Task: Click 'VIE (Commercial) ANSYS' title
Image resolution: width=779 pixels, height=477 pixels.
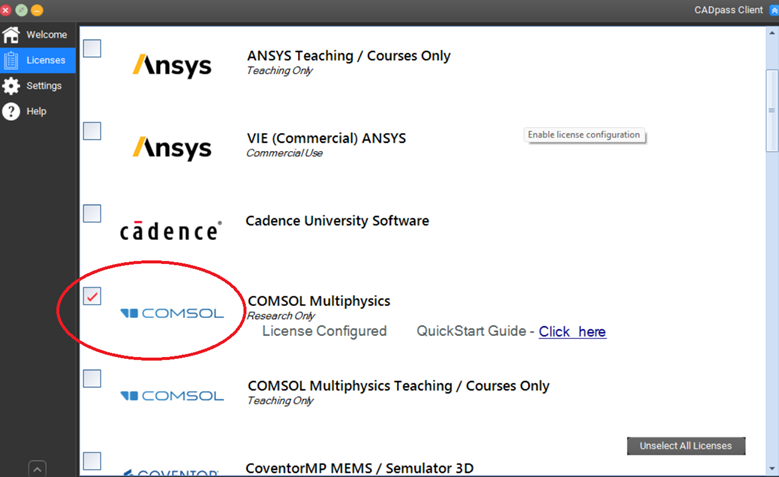Action: [x=326, y=138]
